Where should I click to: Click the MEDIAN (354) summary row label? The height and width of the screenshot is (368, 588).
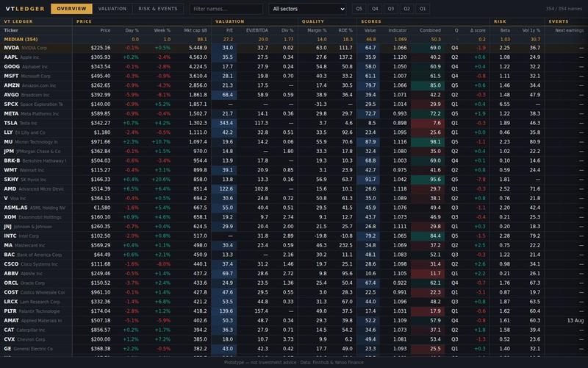21,40
